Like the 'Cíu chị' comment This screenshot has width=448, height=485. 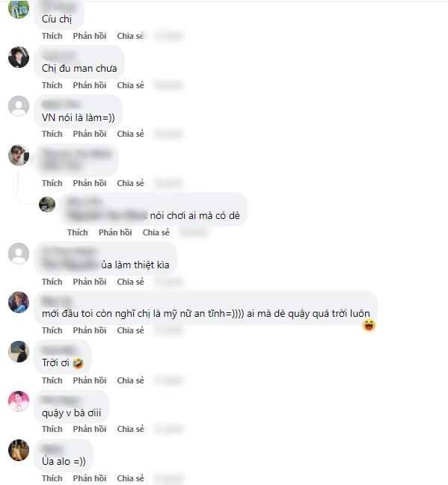click(52, 36)
